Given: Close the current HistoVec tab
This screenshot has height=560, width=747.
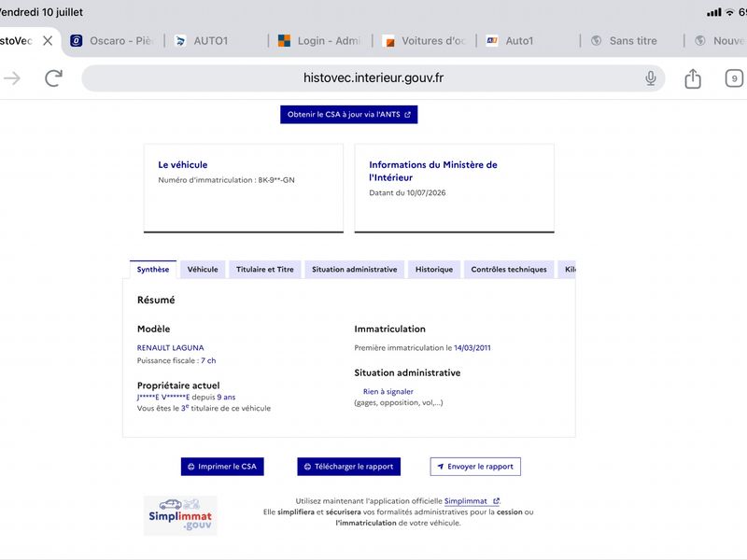Looking at the screenshot, I should tap(48, 41).
